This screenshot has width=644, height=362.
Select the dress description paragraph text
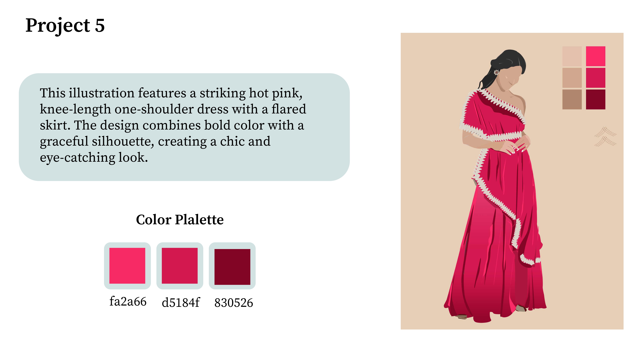172,125
